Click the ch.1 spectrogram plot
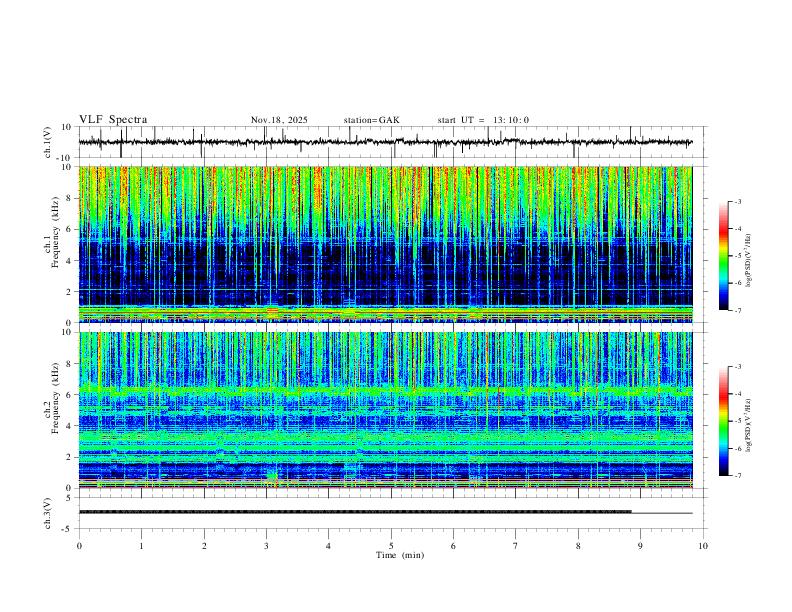The height and width of the screenshot is (612, 792). [386, 244]
